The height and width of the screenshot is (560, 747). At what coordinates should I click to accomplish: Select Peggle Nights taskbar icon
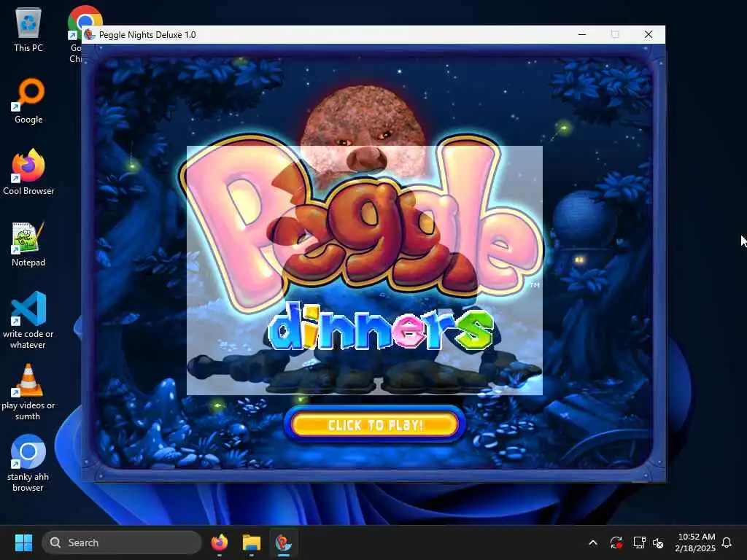coord(284,542)
